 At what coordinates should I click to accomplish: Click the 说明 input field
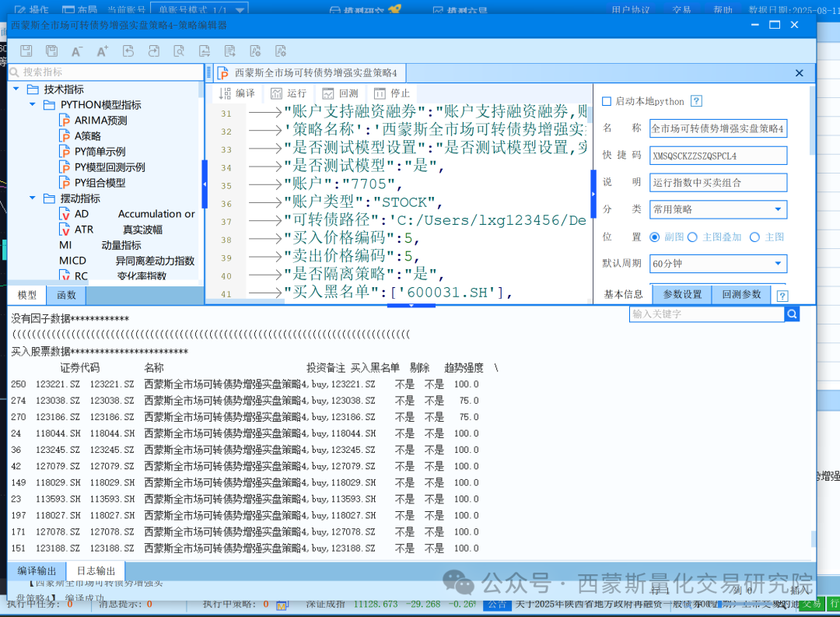(719, 183)
